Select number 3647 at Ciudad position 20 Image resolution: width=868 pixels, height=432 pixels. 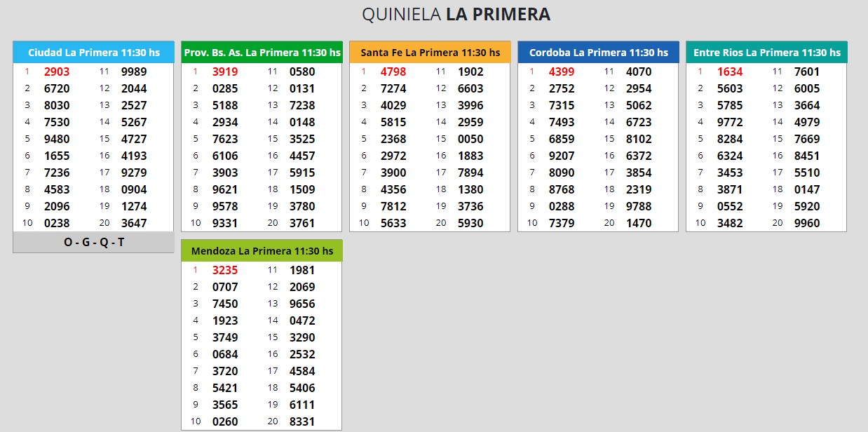(x=134, y=223)
